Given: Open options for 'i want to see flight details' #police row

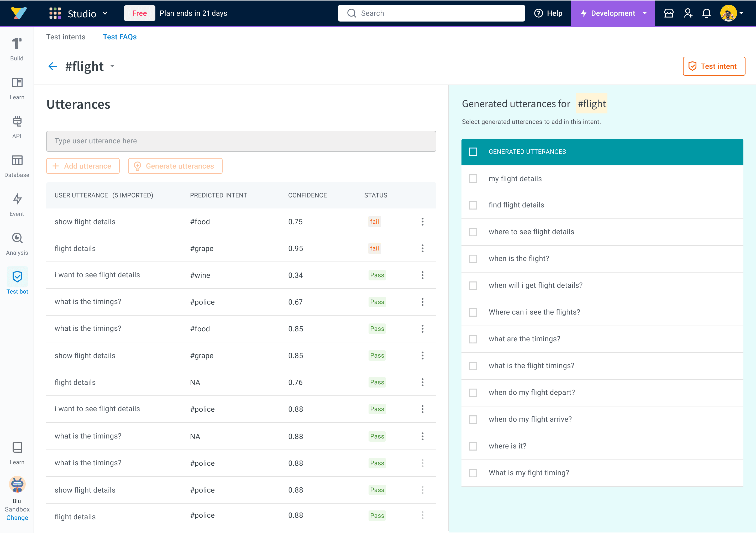Looking at the screenshot, I should 422,409.
